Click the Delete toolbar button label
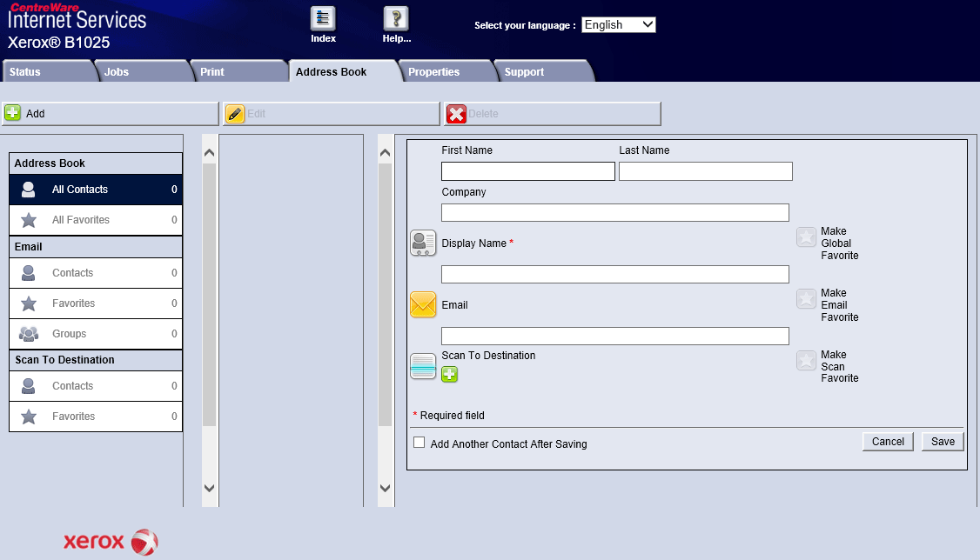 click(x=483, y=114)
